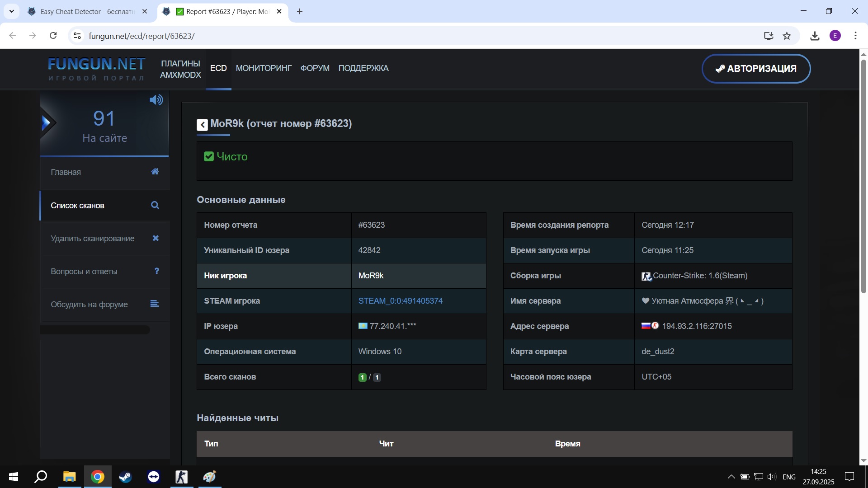This screenshot has width=868, height=488.
Task: Open the STEAM_0:0:491405374 profile link
Action: 400,301
